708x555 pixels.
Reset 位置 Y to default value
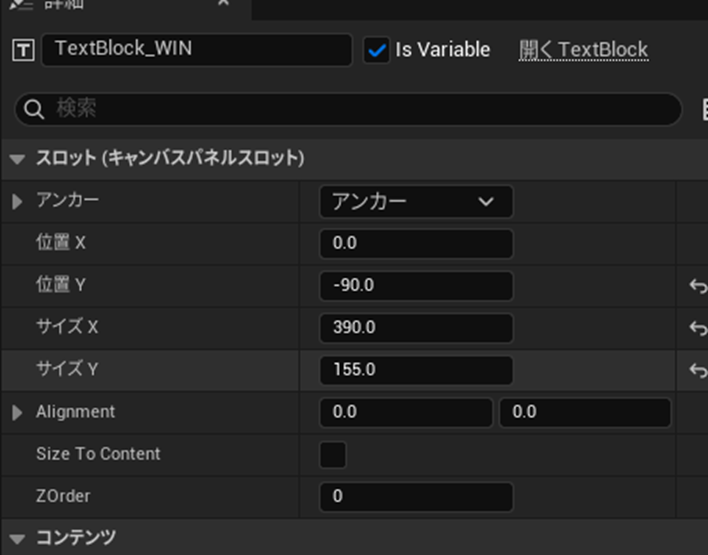tap(697, 286)
